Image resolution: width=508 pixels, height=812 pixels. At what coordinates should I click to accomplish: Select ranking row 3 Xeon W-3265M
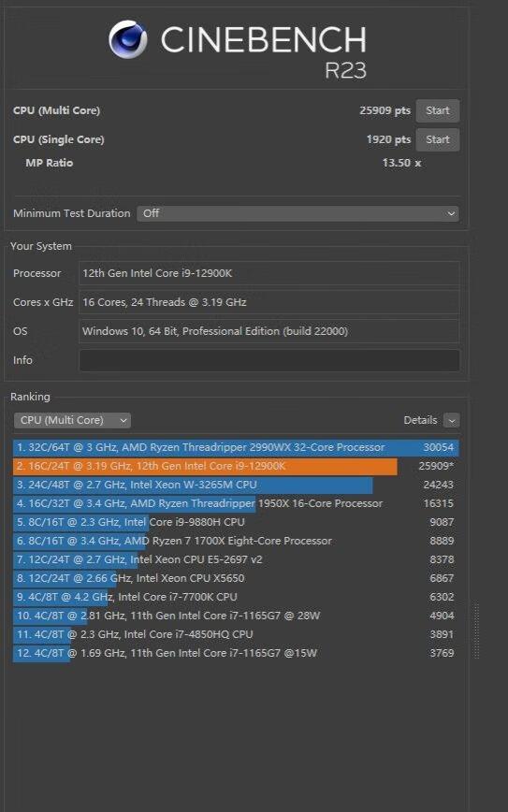236,485
